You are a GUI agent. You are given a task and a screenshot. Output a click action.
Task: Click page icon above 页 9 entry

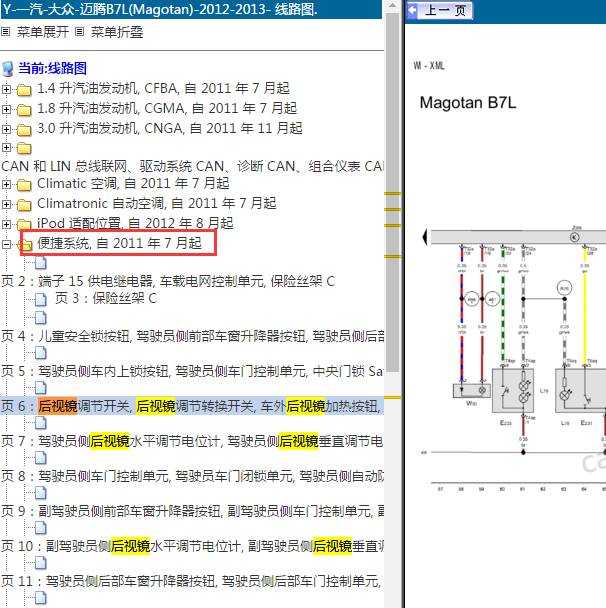(x=41, y=493)
